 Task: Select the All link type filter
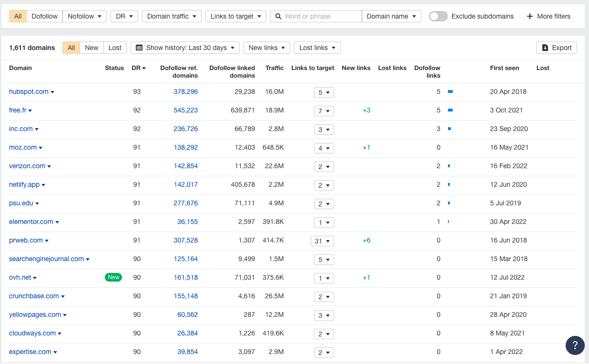tap(18, 16)
